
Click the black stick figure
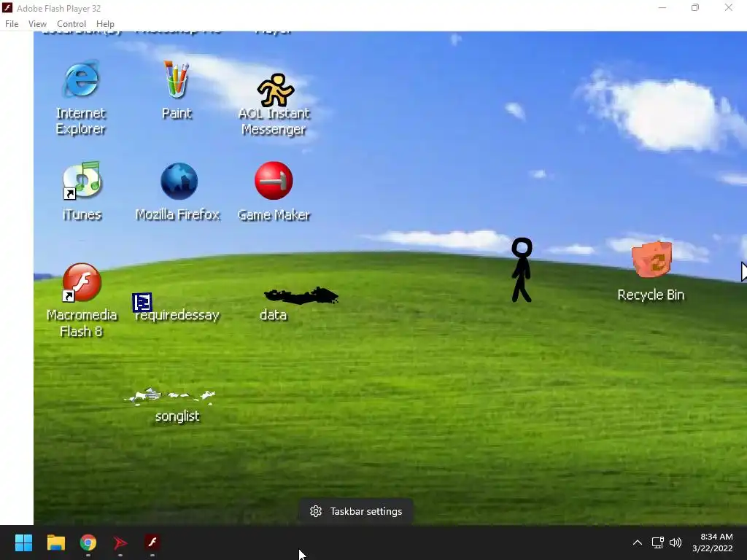click(x=522, y=270)
